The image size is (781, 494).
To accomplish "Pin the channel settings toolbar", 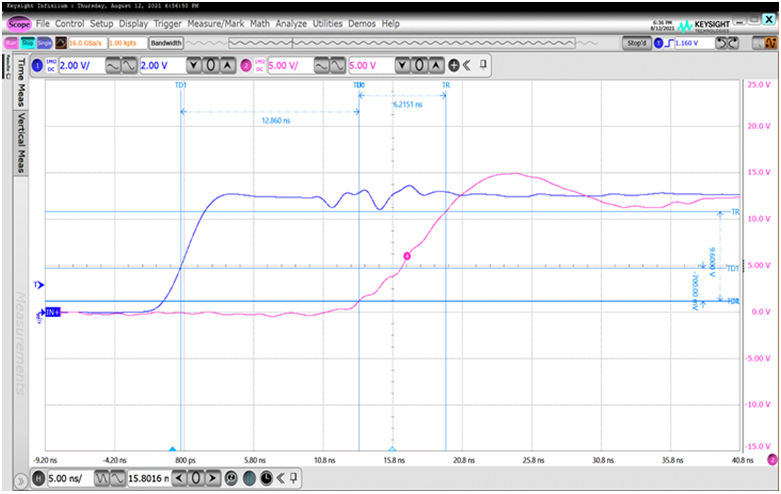I will (x=483, y=65).
